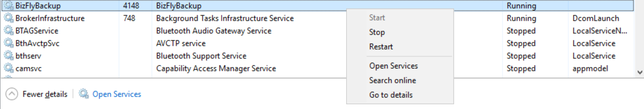Click the gear icon beside Open Services link
The image size is (644, 109).
84,94
